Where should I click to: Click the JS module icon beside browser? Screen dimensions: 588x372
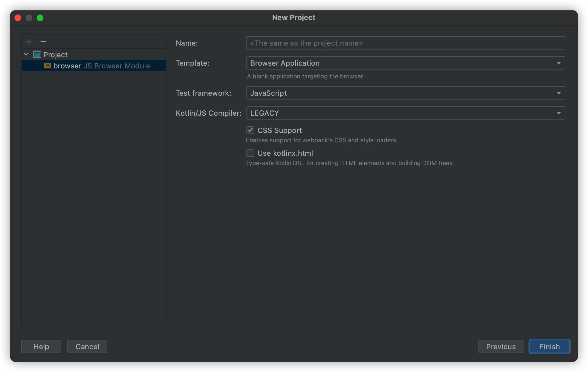(x=47, y=66)
